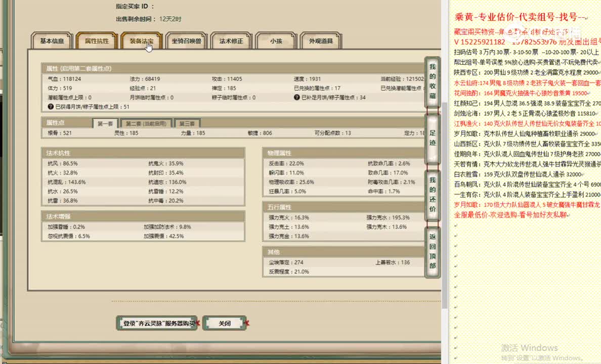Viewport: 601px width, 364px height.
Task: Click the 强力克火：16.3% entry
Action: [289, 217]
